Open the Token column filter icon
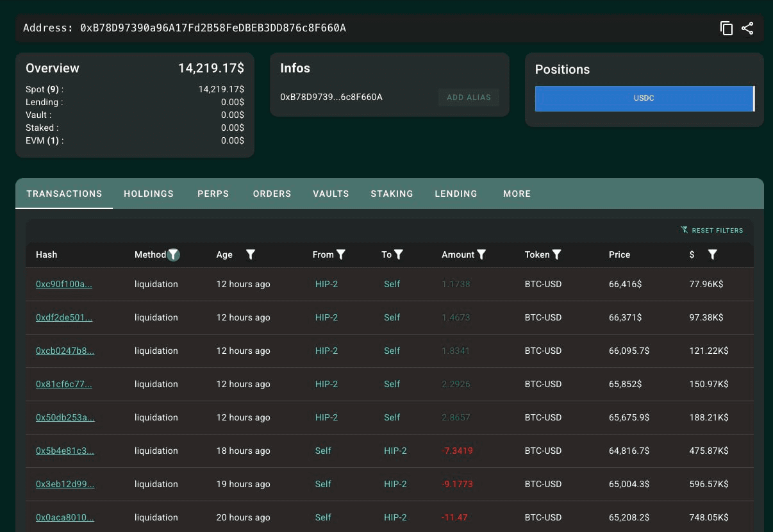Screen dimensions: 773x532 [x=557, y=254]
